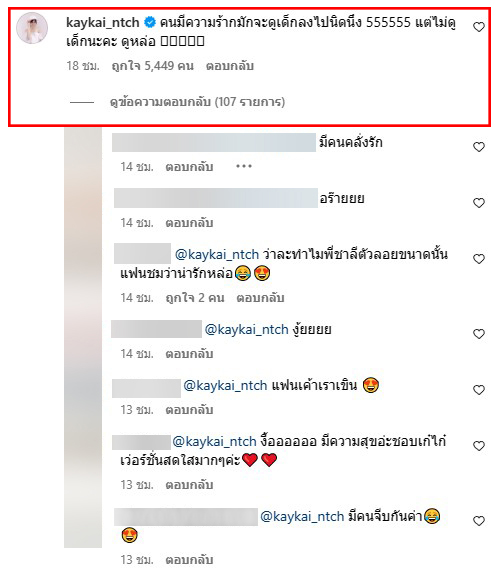Open @kaykai_ntch mention in 'มีคนจีบกันค่า' reply
The height and width of the screenshot is (574, 497).
[302, 516]
